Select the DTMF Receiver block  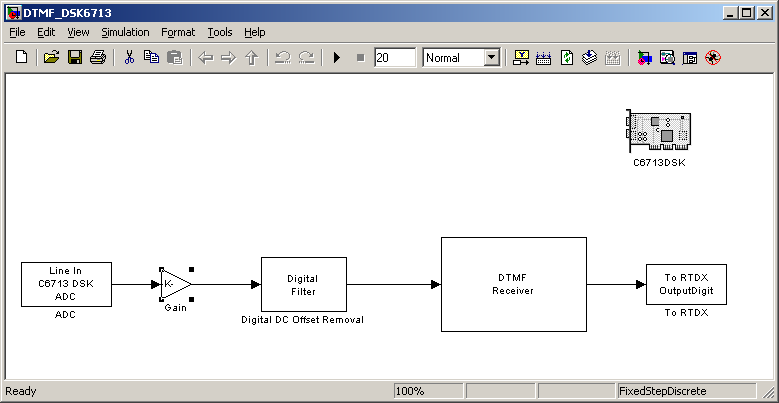pyautogui.click(x=514, y=284)
